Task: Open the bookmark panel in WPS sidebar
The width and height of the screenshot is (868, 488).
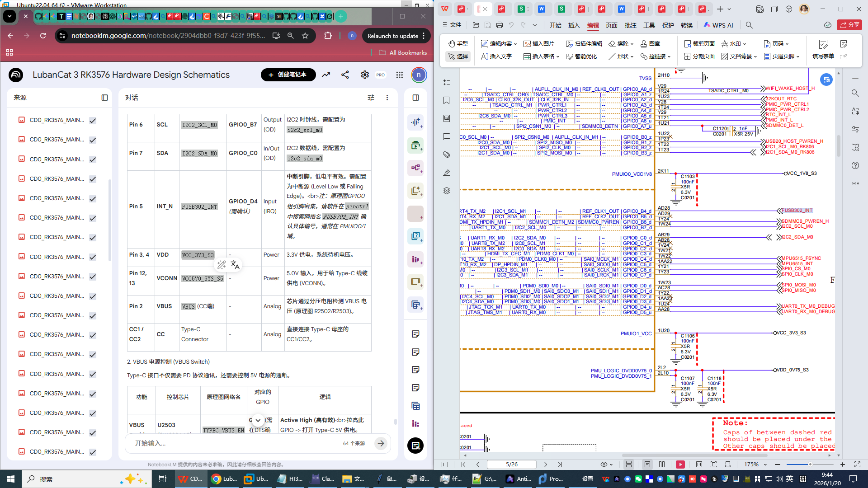Action: pos(447,100)
